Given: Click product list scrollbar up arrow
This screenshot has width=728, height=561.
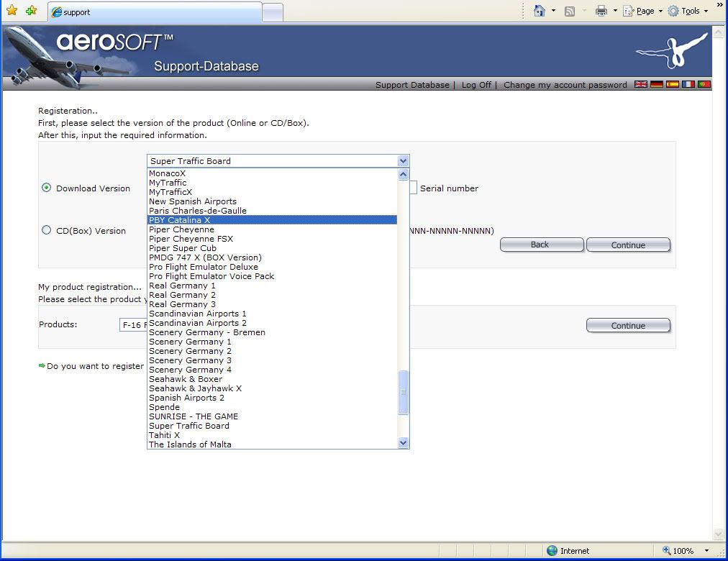Looking at the screenshot, I should 403,175.
